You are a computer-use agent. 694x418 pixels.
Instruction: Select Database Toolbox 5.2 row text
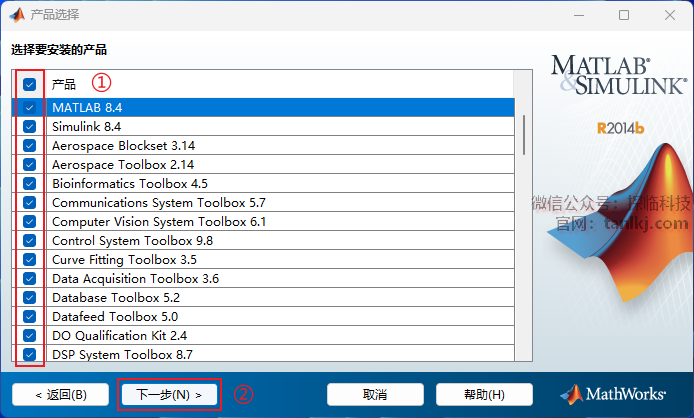click(116, 298)
